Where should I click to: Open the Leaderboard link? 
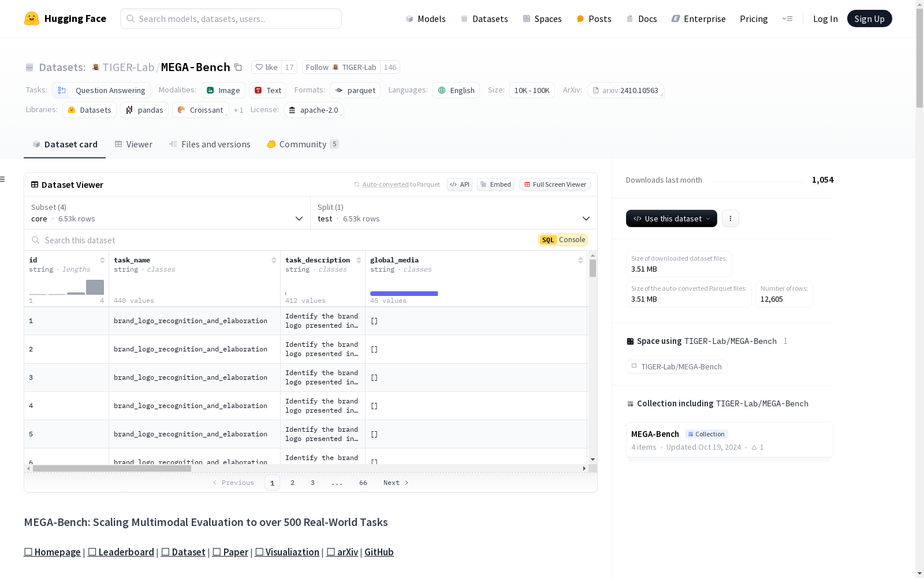(x=121, y=552)
